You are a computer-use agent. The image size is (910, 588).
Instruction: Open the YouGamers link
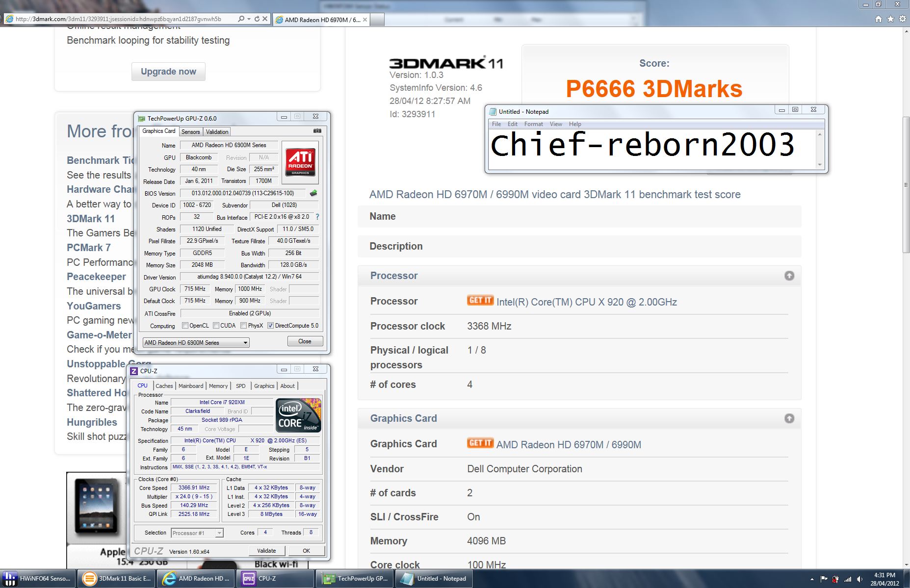click(94, 306)
